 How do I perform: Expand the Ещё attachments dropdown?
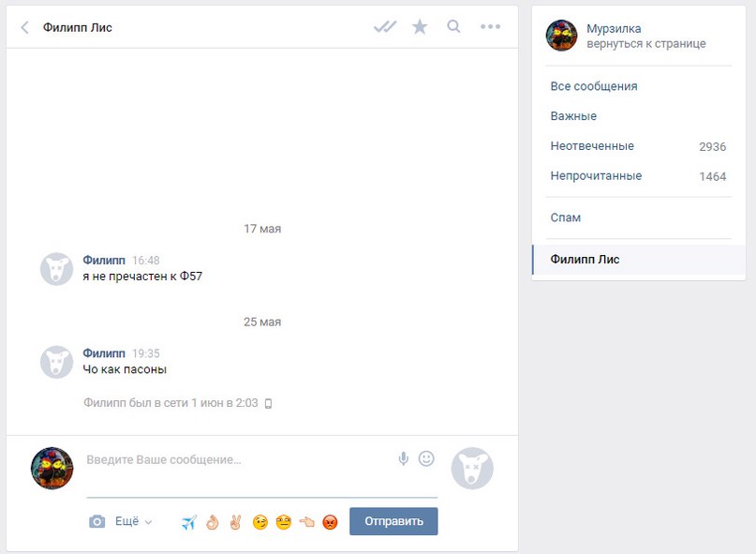pyautogui.click(x=134, y=521)
